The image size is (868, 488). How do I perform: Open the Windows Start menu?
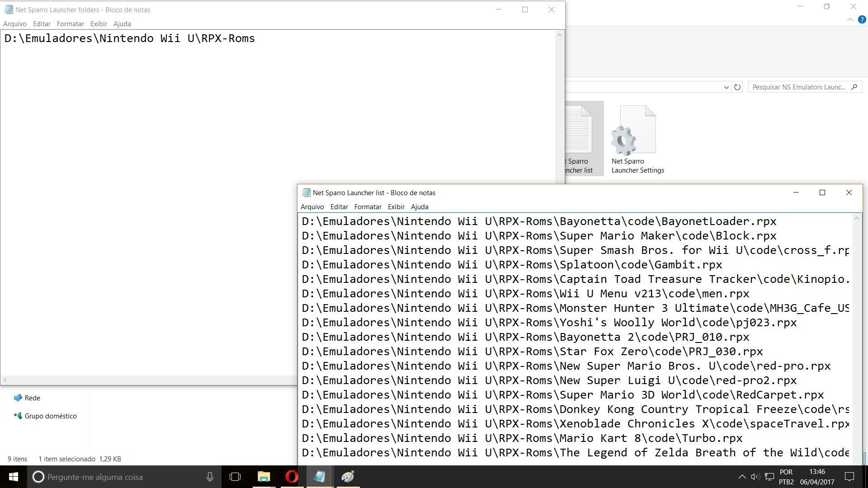coord(14,477)
